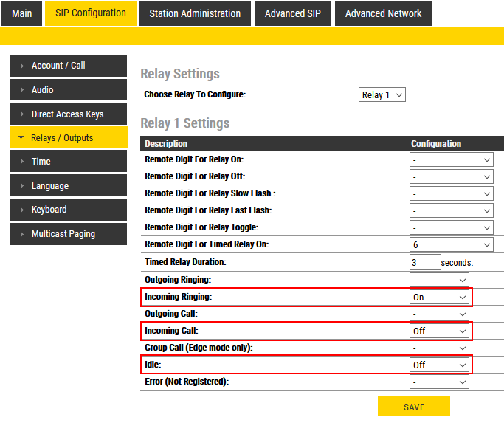The height and width of the screenshot is (423, 504).
Task: Open Remote Digit For Timed Relay On dropdown
Action: coord(451,244)
